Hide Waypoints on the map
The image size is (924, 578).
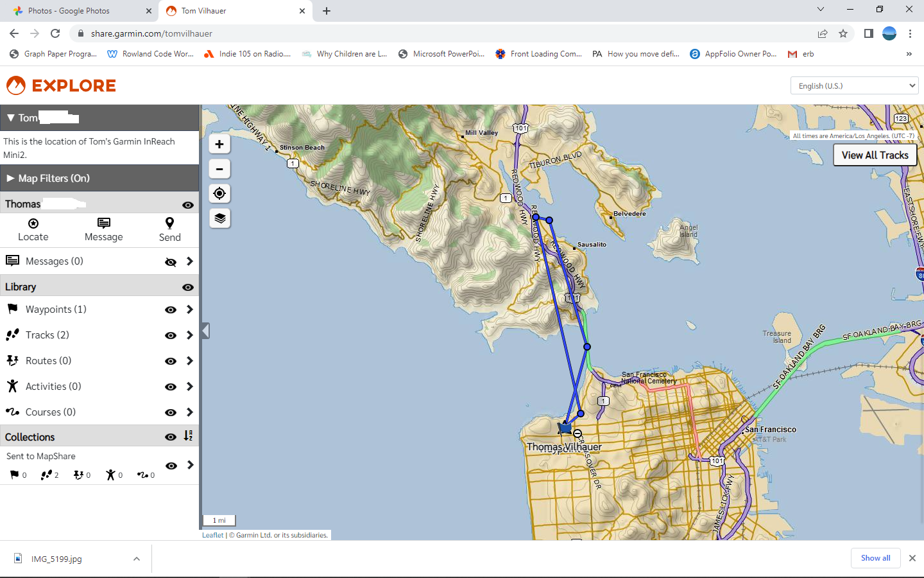pos(171,310)
